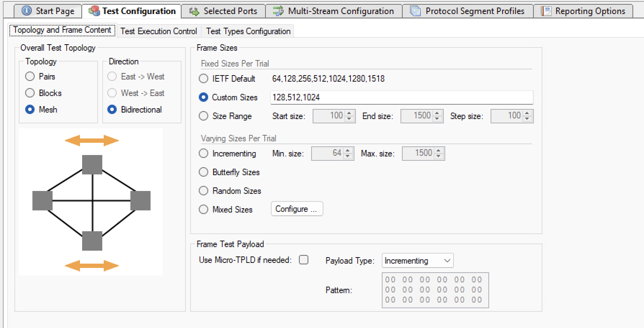Image resolution: width=644 pixels, height=328 pixels.
Task: Decrease Max. size with down arrow
Action: point(438,156)
